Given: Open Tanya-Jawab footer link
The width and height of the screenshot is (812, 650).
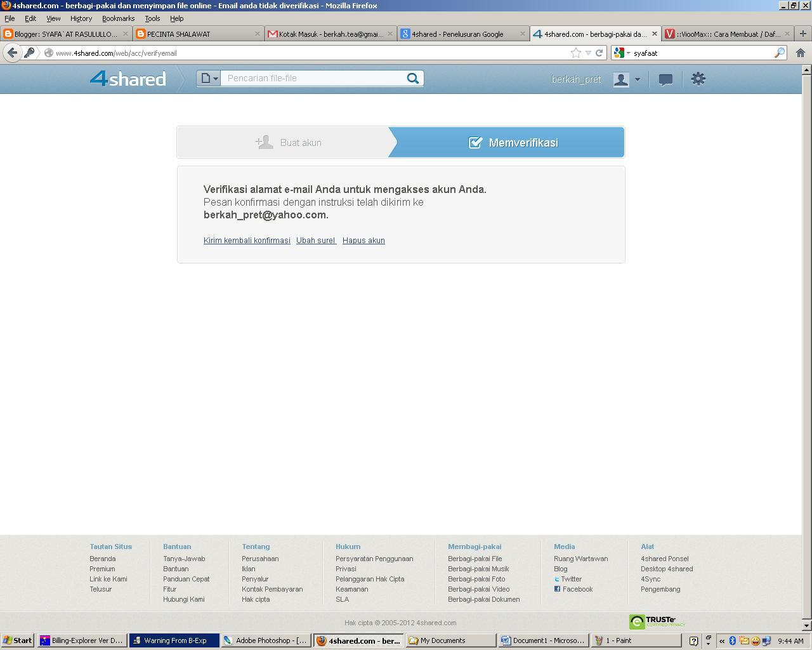Looking at the screenshot, I should tap(184, 559).
